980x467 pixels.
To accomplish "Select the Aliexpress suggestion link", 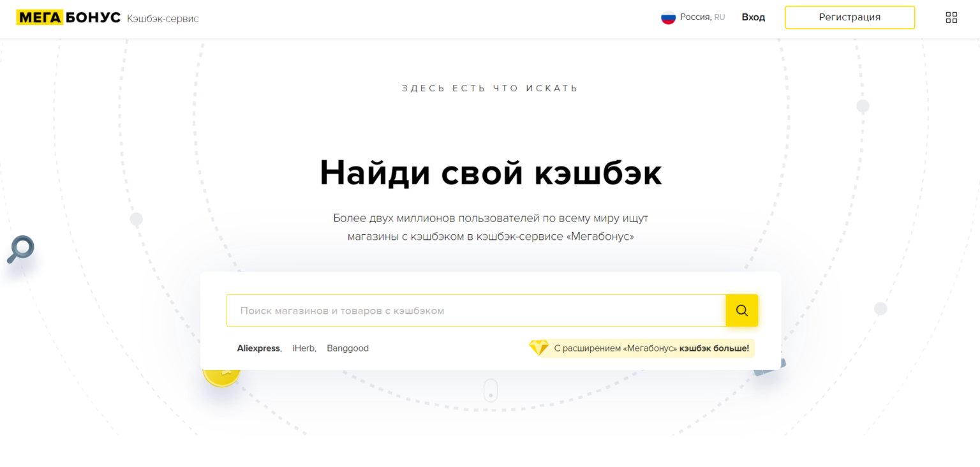I will [258, 348].
